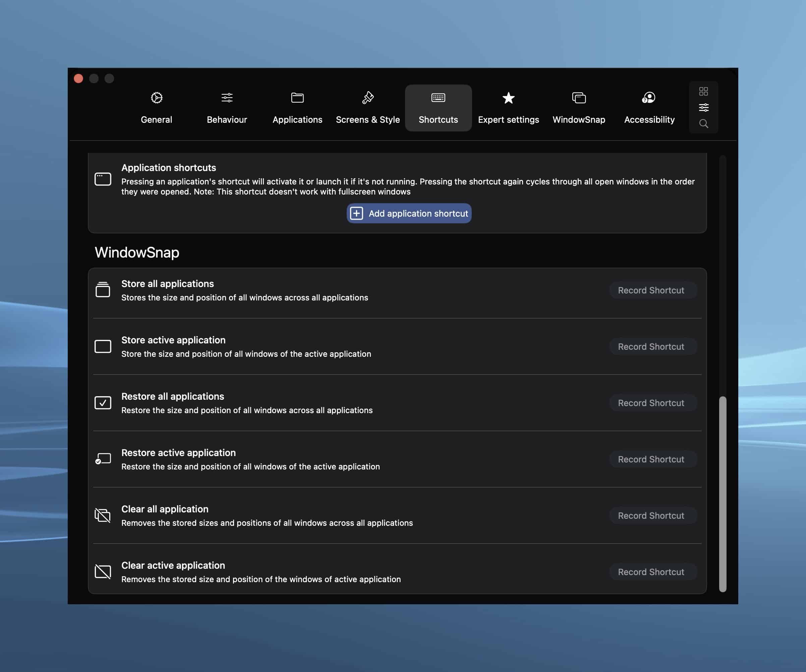Record shortcut for Clear active application
The image size is (806, 672).
[x=650, y=572]
